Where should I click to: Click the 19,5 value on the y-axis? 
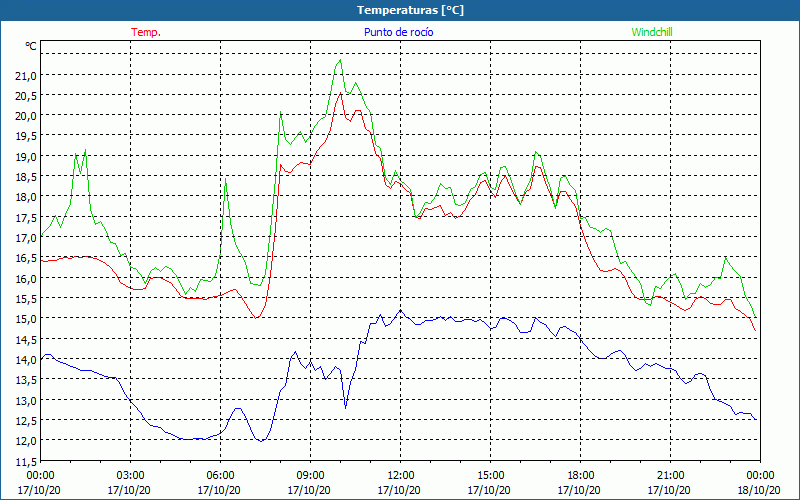[26, 136]
